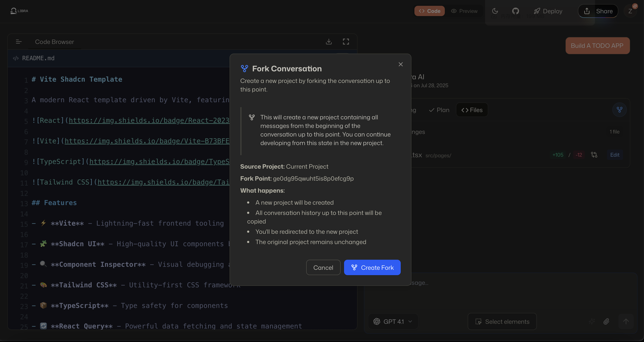Open the GPT 4.1 model dropdown

(x=393, y=321)
